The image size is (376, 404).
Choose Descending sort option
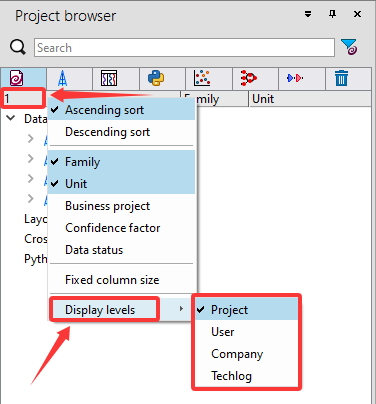[122, 132]
